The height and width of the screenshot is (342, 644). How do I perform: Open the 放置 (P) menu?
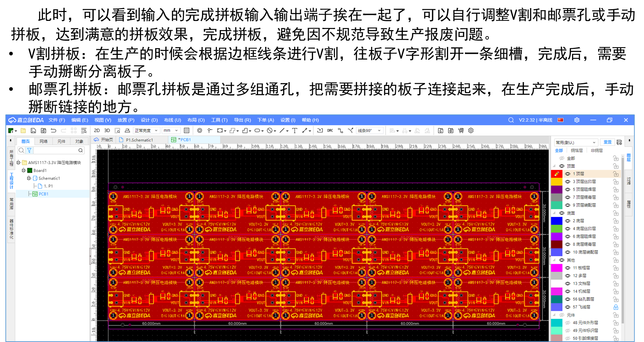(126, 120)
